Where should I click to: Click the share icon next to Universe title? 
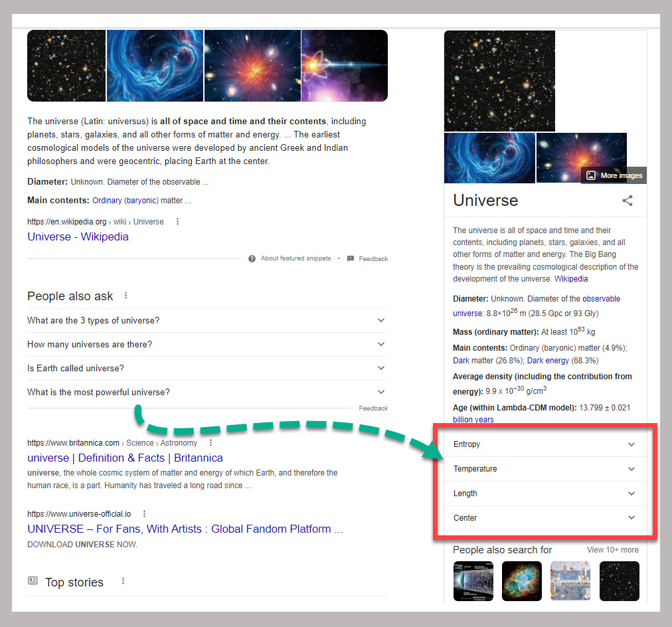pos(628,201)
